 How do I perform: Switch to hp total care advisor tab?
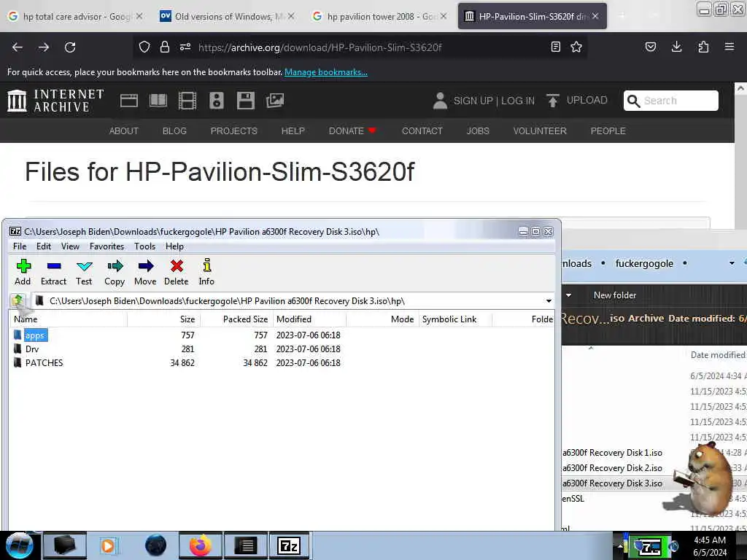(x=76, y=16)
